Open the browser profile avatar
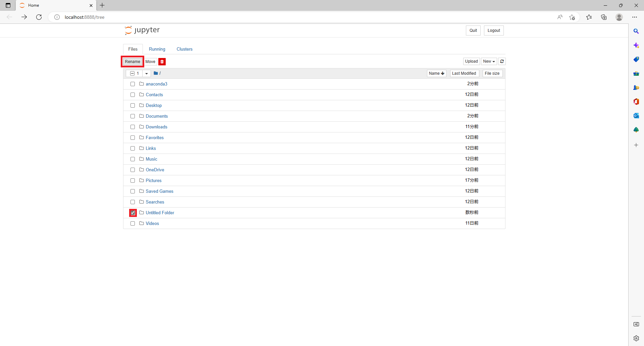 click(619, 17)
